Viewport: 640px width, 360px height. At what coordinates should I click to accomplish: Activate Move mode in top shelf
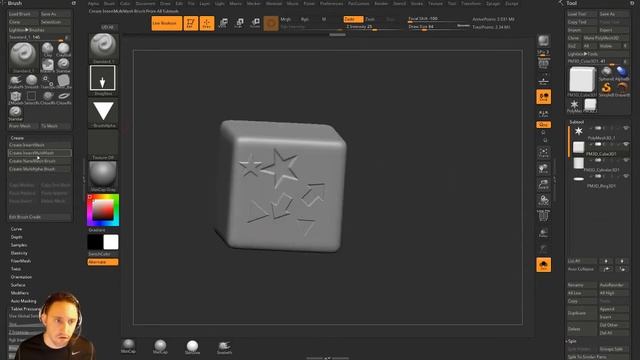[223, 23]
